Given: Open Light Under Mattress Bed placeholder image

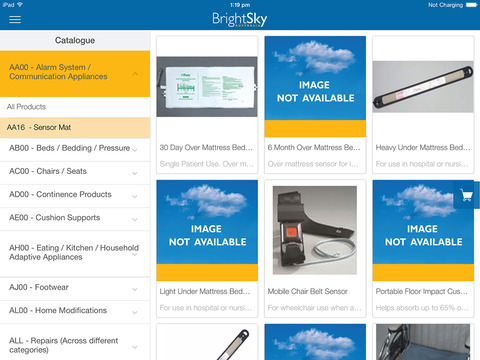Looking at the screenshot, I should coord(207,231).
